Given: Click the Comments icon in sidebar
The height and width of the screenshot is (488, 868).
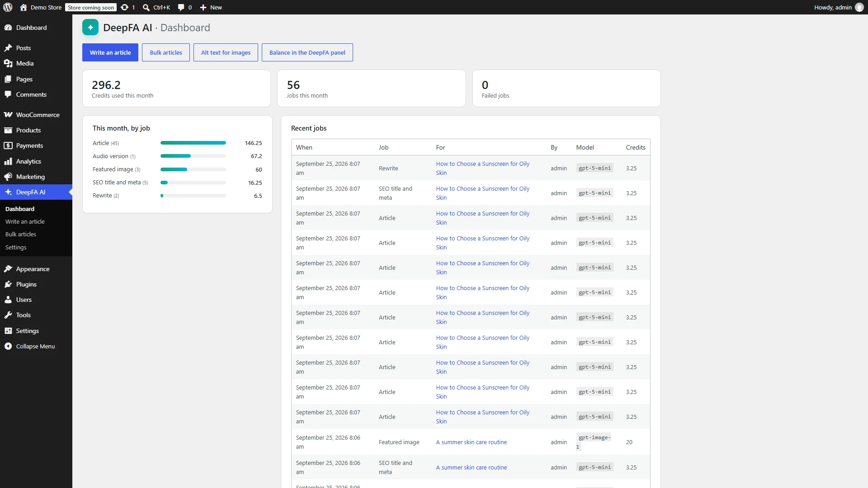Looking at the screenshot, I should (8, 94).
